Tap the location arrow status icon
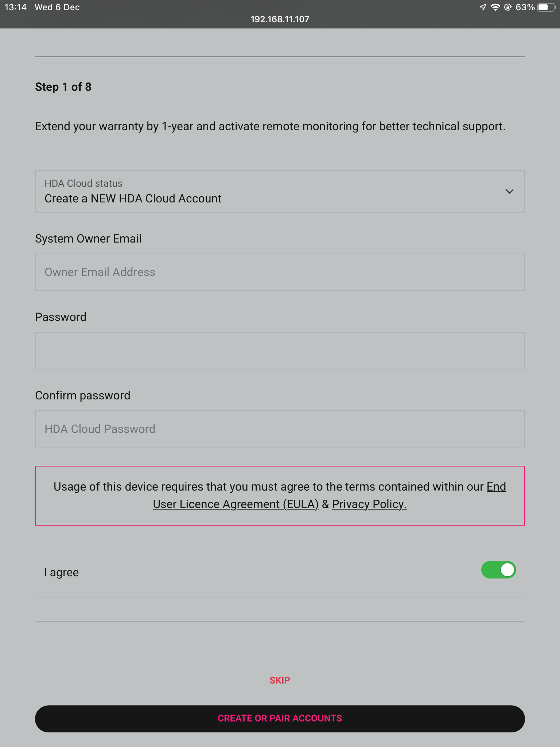The height and width of the screenshot is (747, 560). (x=483, y=7)
